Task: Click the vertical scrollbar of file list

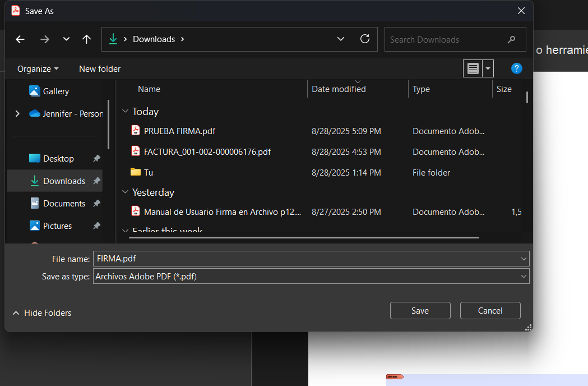Action: click(527, 97)
